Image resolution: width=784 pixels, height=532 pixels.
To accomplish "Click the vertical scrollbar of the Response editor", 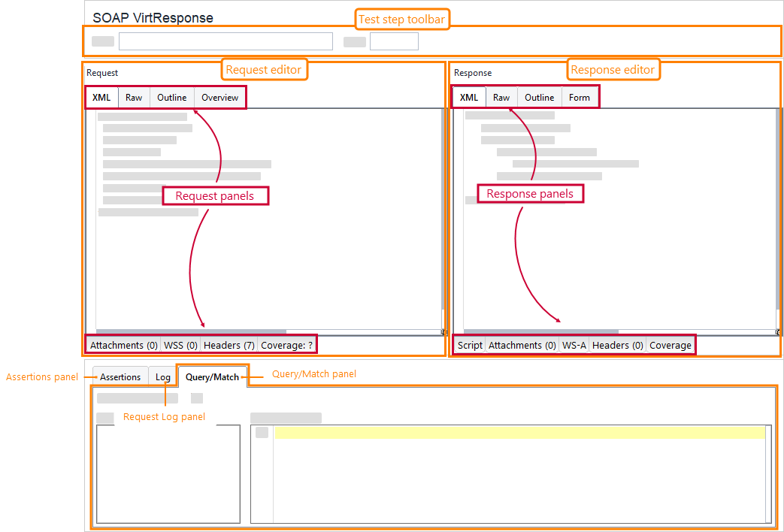I will point(776,218).
